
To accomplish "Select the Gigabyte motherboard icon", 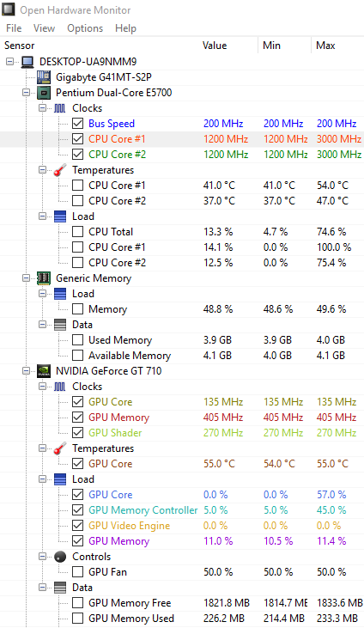I will pyautogui.click(x=44, y=77).
